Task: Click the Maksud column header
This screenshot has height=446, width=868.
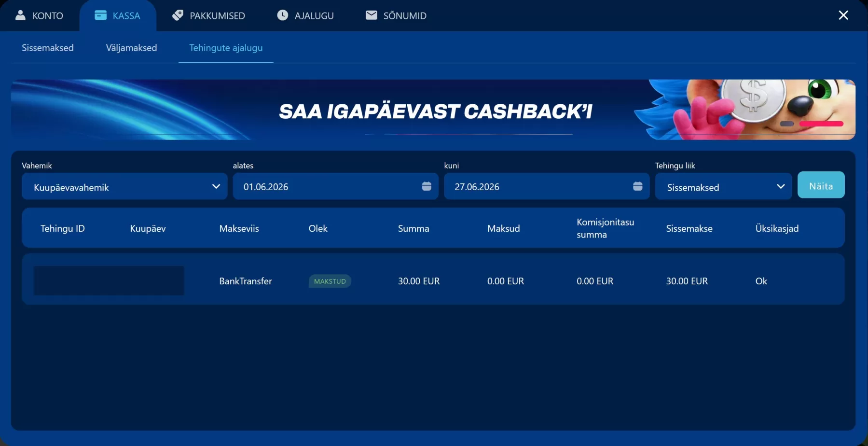Action: pyautogui.click(x=504, y=228)
